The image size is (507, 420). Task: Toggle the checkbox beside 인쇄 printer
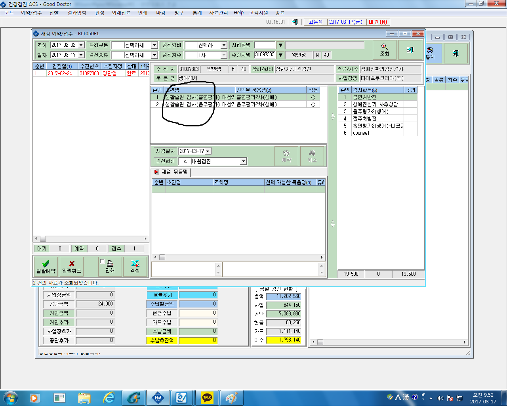click(103, 261)
